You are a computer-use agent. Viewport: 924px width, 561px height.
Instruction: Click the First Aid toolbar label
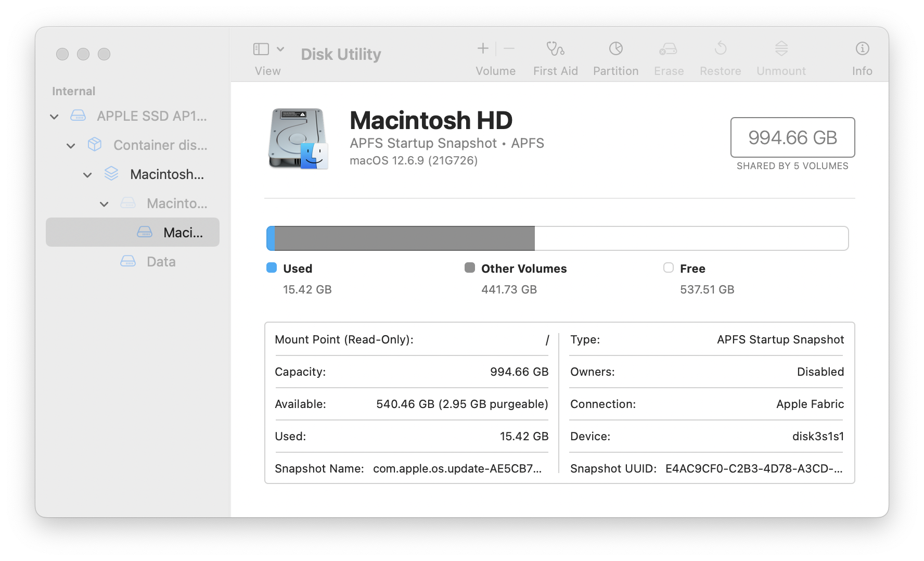click(x=556, y=71)
